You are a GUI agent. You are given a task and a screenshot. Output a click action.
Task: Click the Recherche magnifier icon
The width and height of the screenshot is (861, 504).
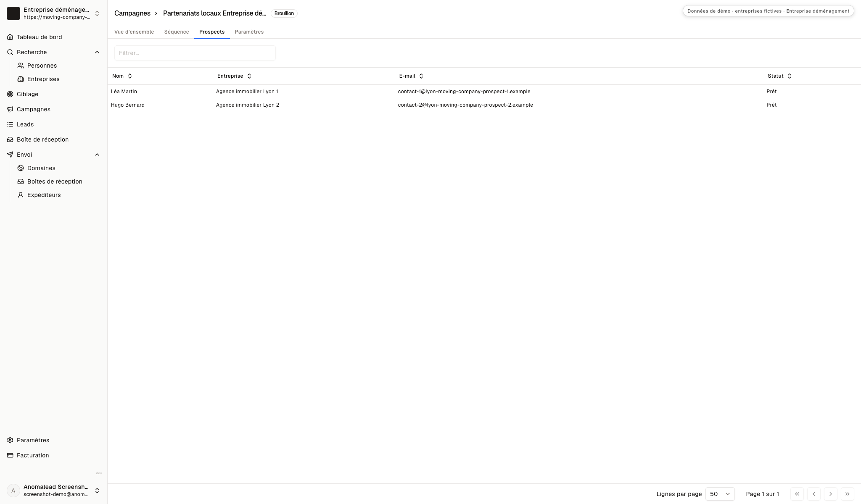click(x=10, y=52)
